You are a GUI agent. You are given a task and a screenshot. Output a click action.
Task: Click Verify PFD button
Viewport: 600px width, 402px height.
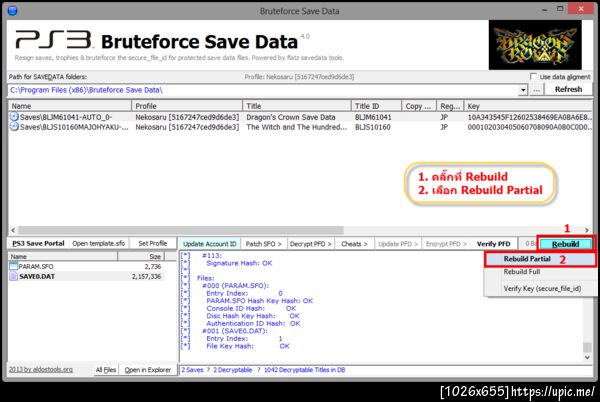[494, 244]
